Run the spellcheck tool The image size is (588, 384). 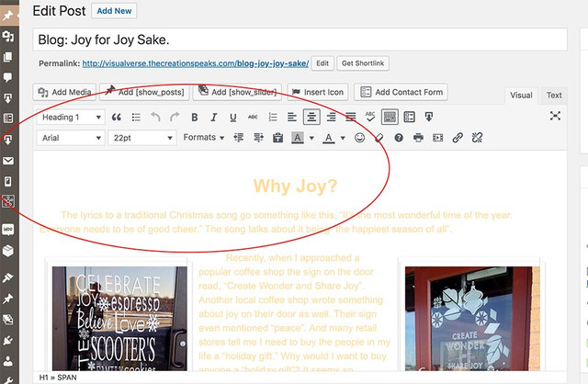pyautogui.click(x=370, y=117)
